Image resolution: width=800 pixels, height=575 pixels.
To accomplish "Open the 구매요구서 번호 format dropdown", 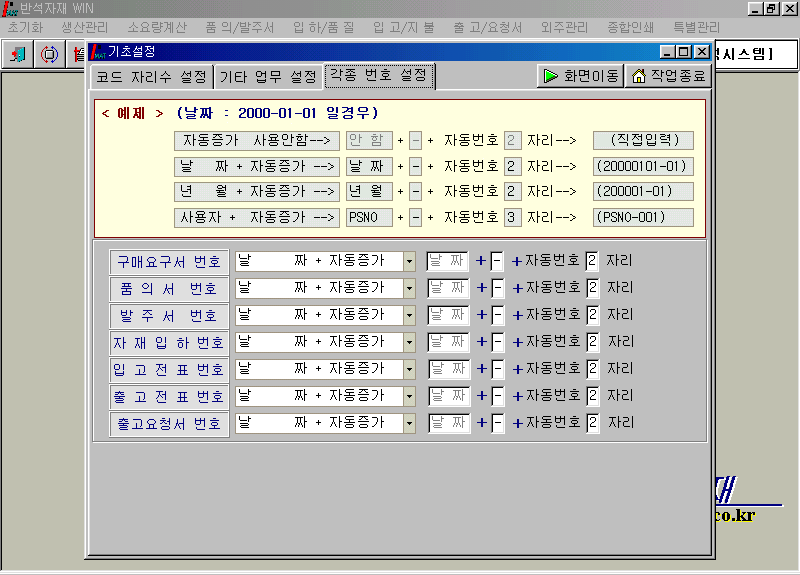I will [409, 261].
